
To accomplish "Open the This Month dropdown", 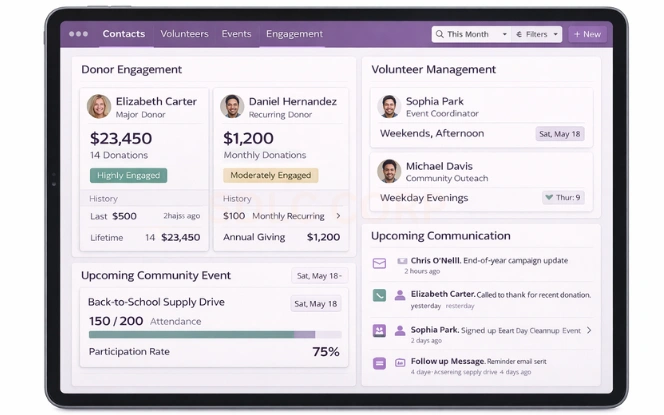I will pos(471,34).
